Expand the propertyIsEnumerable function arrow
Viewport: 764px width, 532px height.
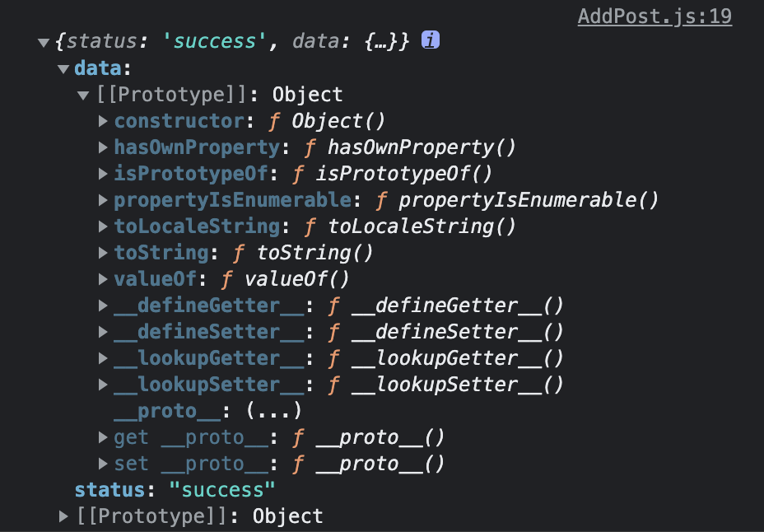tap(103, 200)
